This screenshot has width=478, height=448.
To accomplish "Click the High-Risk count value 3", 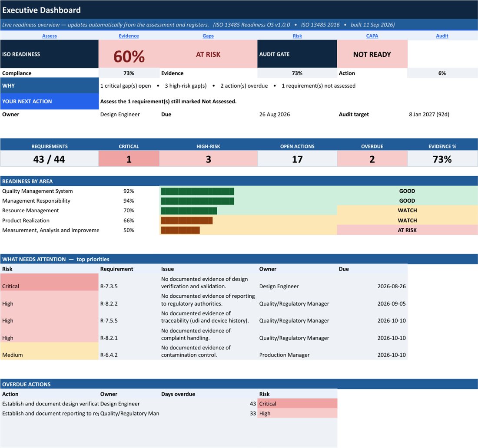I will click(x=208, y=159).
